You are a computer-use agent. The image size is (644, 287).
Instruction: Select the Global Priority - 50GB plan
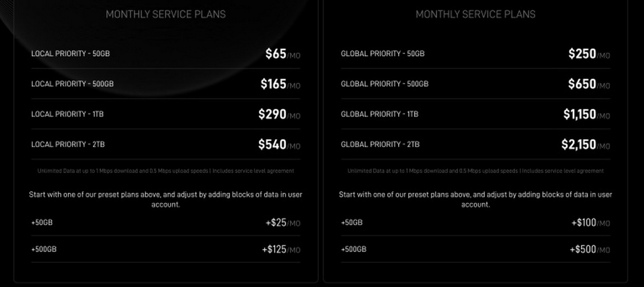(x=383, y=54)
